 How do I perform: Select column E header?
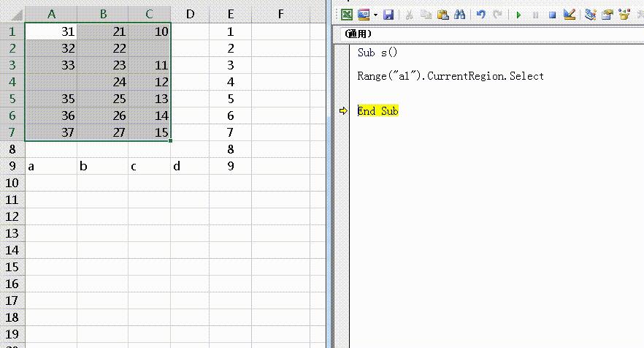[x=231, y=15]
